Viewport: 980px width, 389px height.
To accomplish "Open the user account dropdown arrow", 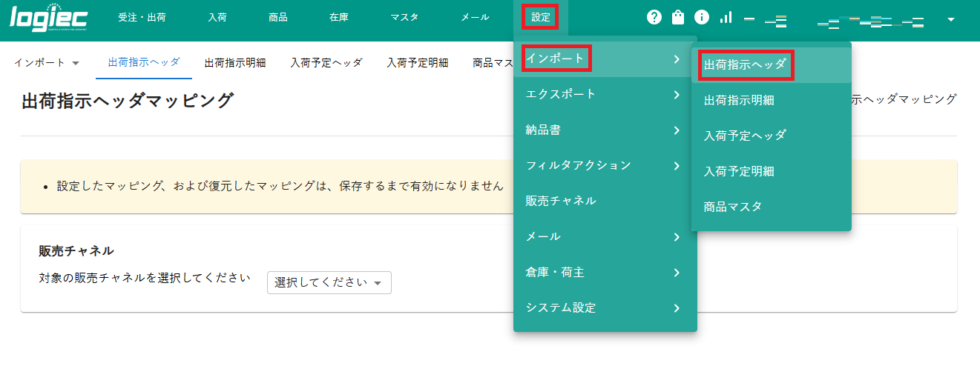I will coord(951,20).
